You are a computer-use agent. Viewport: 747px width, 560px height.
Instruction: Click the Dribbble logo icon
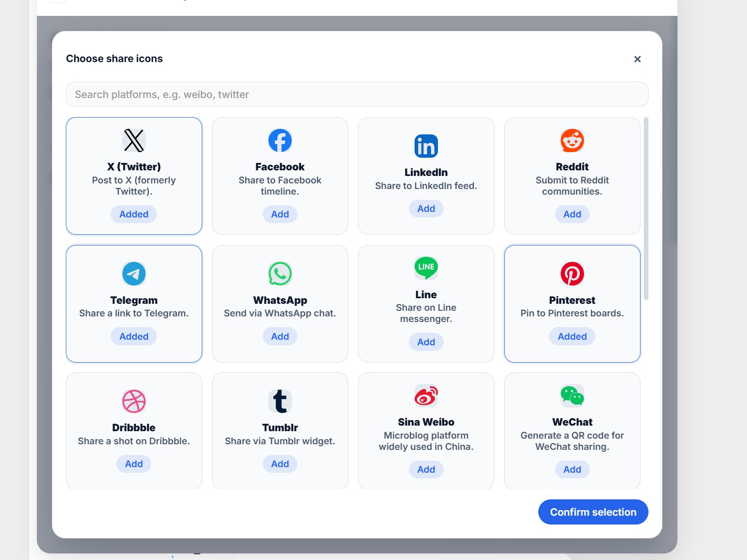pyautogui.click(x=134, y=401)
